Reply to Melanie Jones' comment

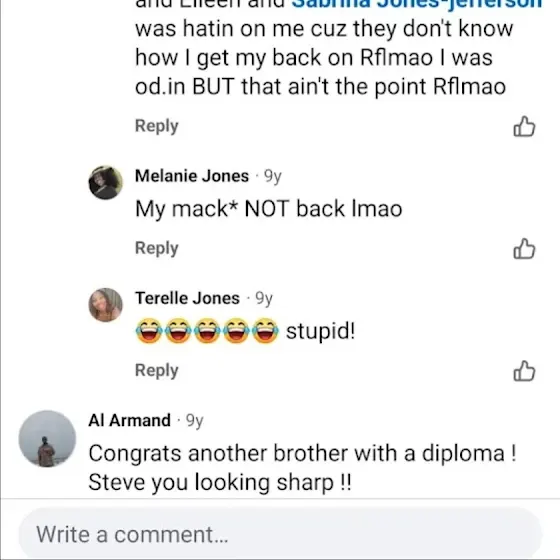tap(156, 248)
